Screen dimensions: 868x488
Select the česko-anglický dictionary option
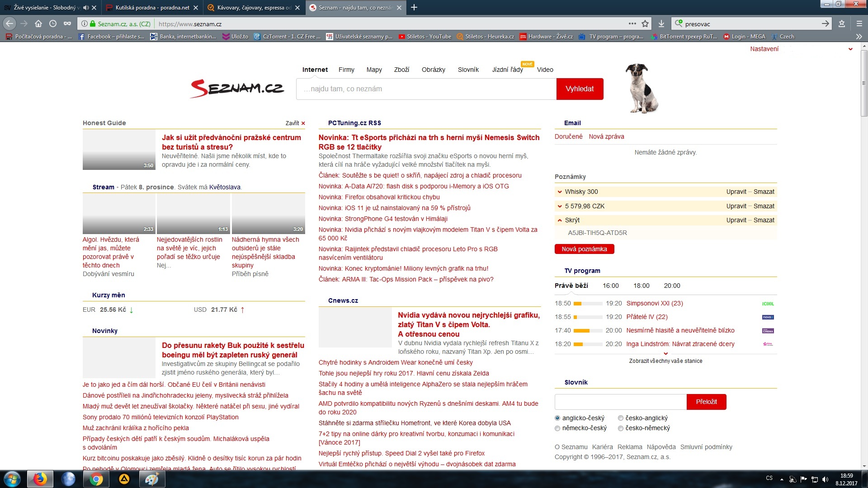[621, 418]
